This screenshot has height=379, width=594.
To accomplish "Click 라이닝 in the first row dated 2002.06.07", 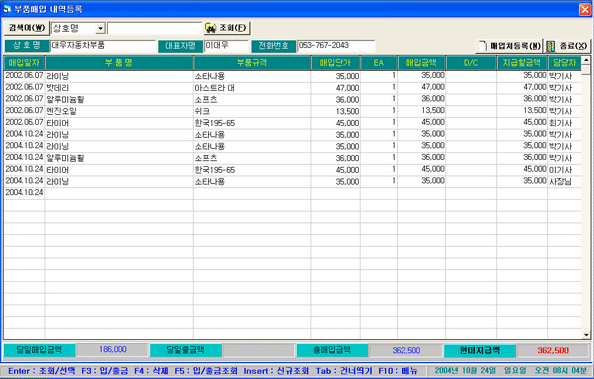I will [x=119, y=76].
